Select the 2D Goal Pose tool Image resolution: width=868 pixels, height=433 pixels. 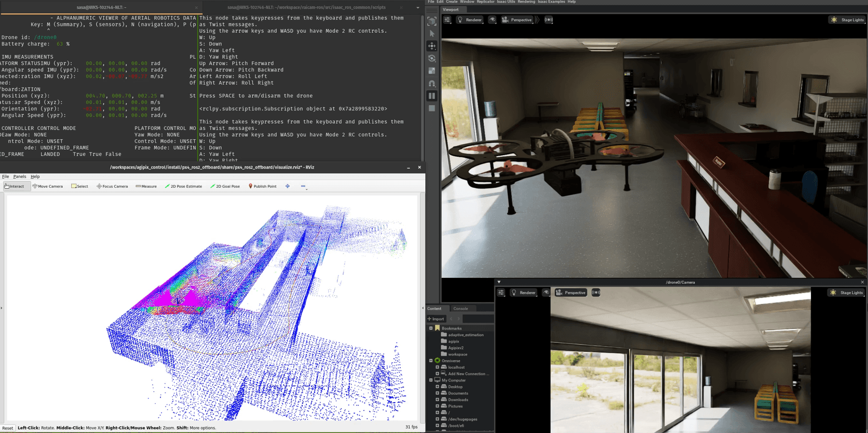click(225, 186)
